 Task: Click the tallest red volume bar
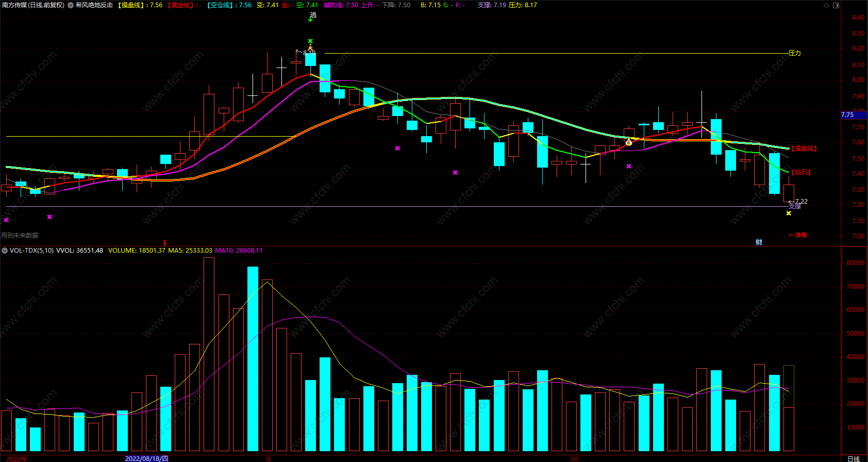[x=209, y=354]
